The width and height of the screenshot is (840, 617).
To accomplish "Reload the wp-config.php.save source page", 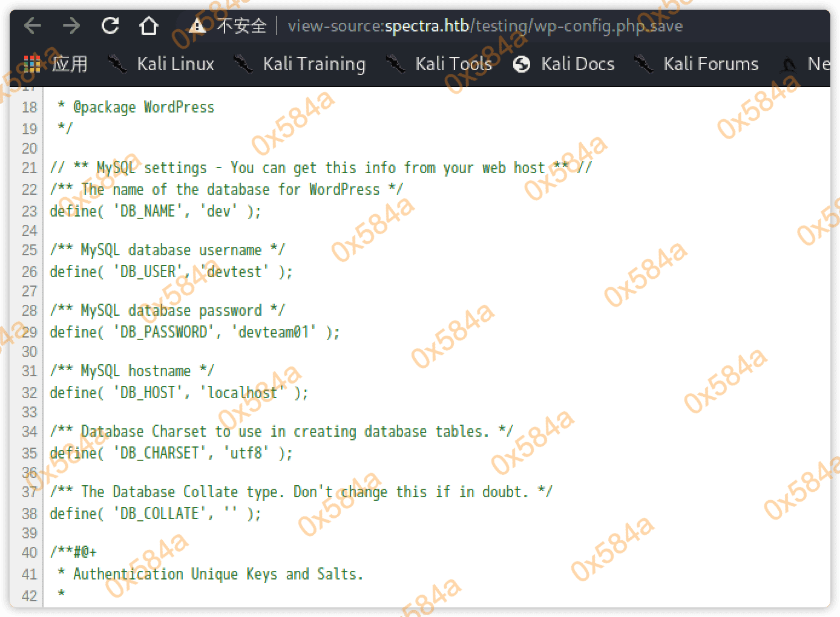I will tap(110, 26).
